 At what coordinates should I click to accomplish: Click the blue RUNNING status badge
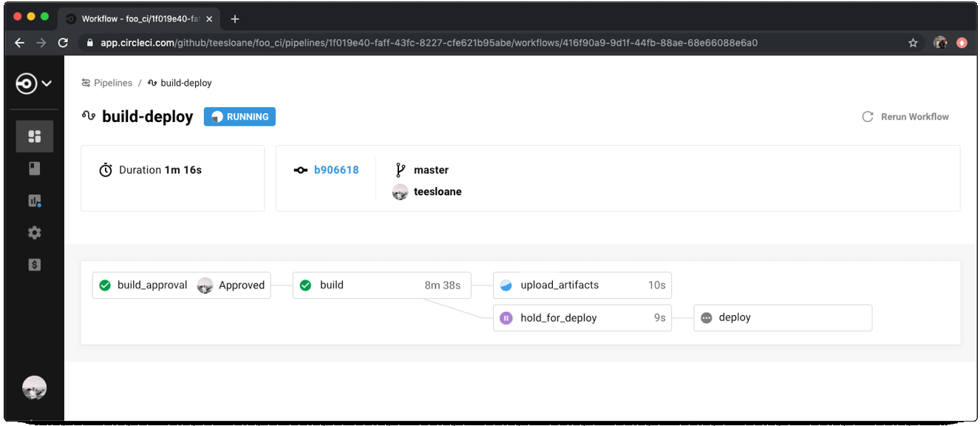(x=239, y=116)
